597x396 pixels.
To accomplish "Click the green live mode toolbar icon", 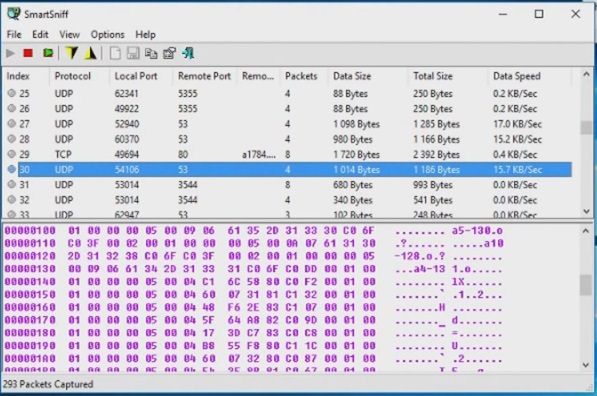I will coord(48,53).
